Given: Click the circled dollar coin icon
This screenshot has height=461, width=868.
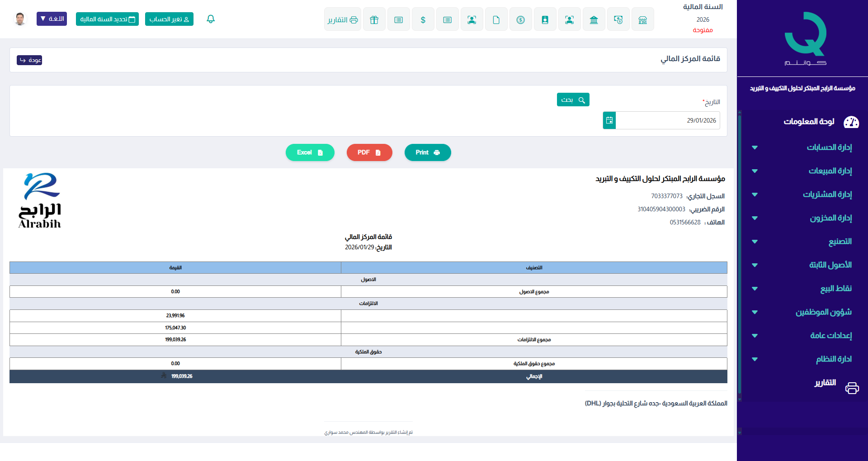Looking at the screenshot, I should coord(520,19).
